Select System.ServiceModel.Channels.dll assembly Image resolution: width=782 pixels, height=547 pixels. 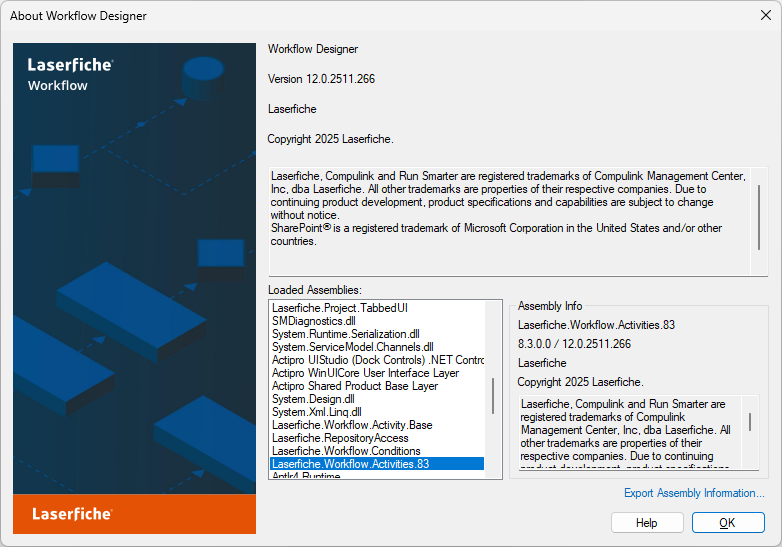[x=377, y=347]
